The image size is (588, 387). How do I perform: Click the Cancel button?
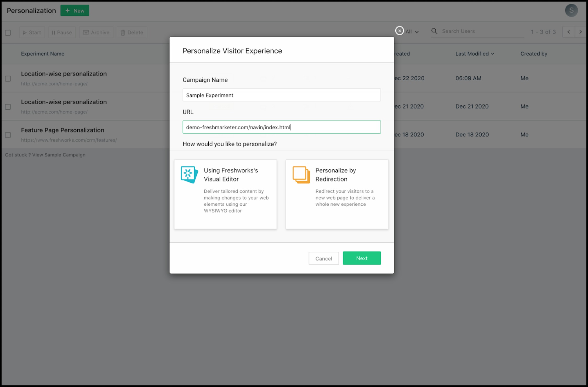coord(323,258)
